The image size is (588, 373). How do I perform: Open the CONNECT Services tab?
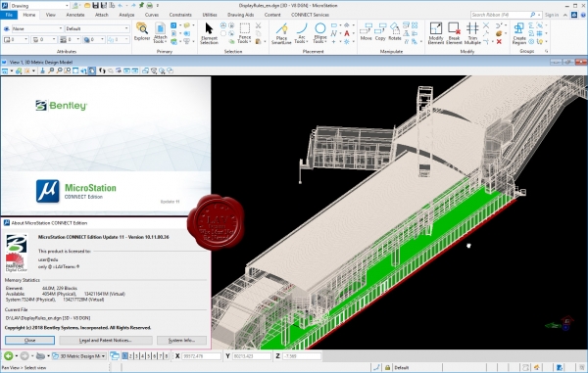[x=310, y=15]
